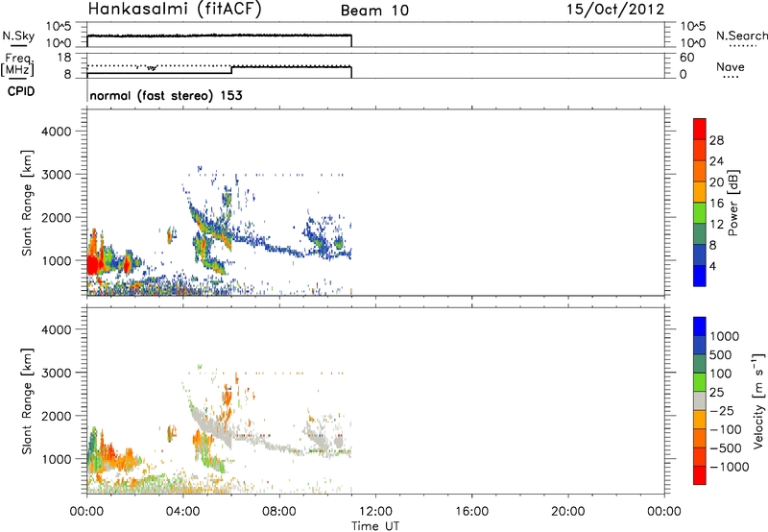Viewport: 768px width, 532px height.
Task: Pick the top blue velocity color bar segment
Action: click(700, 326)
